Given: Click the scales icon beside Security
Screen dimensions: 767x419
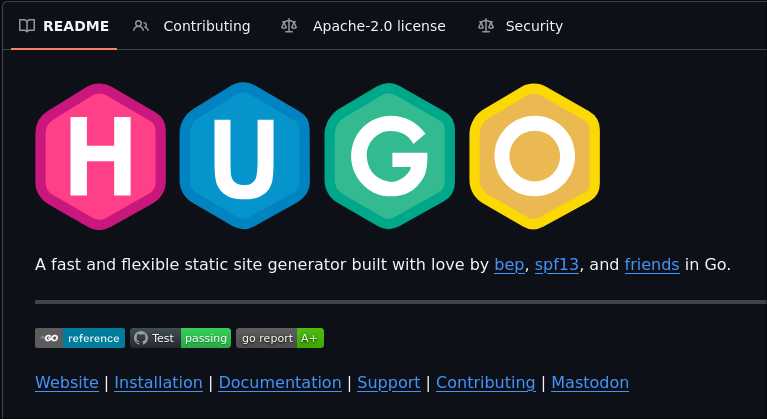Looking at the screenshot, I should [x=486, y=26].
